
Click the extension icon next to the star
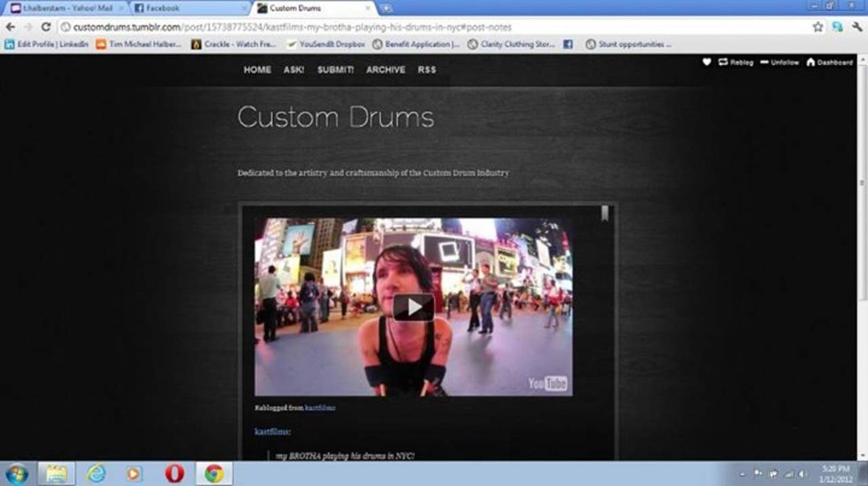(x=837, y=27)
